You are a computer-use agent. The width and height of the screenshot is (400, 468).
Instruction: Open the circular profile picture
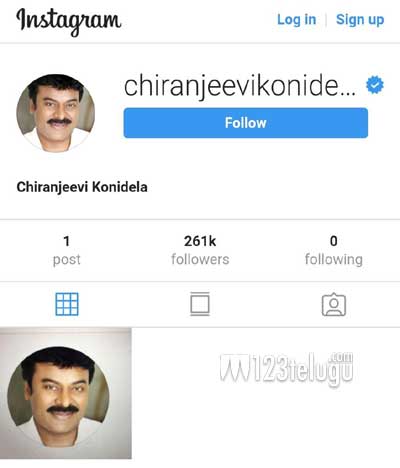pyautogui.click(x=56, y=113)
